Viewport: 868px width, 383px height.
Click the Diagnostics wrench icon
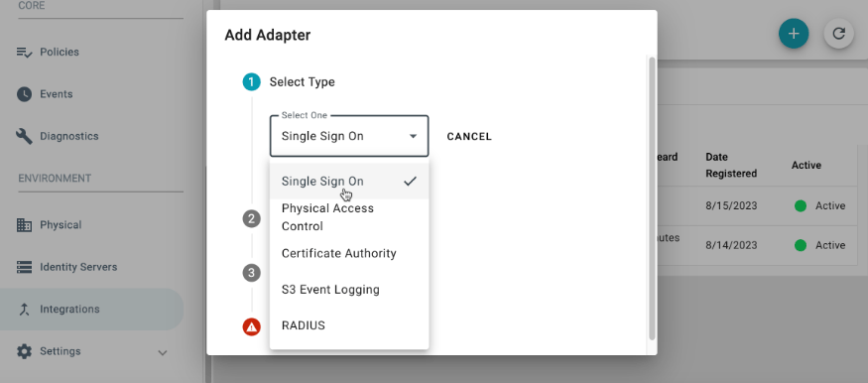(25, 136)
